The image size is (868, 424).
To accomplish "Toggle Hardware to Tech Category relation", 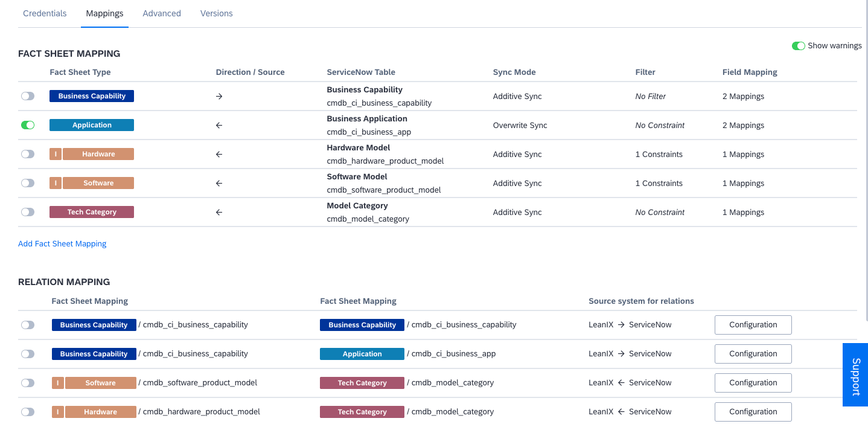I will pos(28,412).
